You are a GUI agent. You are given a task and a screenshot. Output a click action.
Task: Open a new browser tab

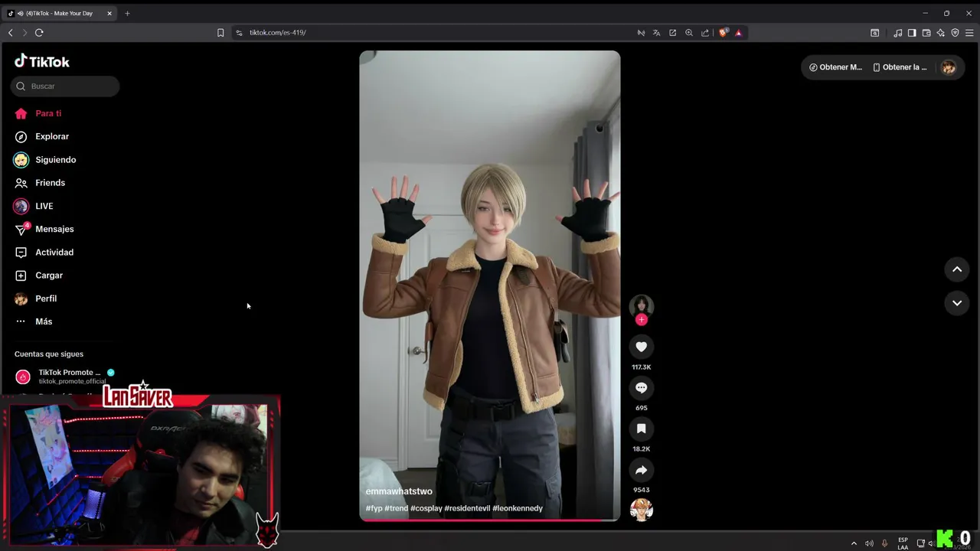pos(127,13)
